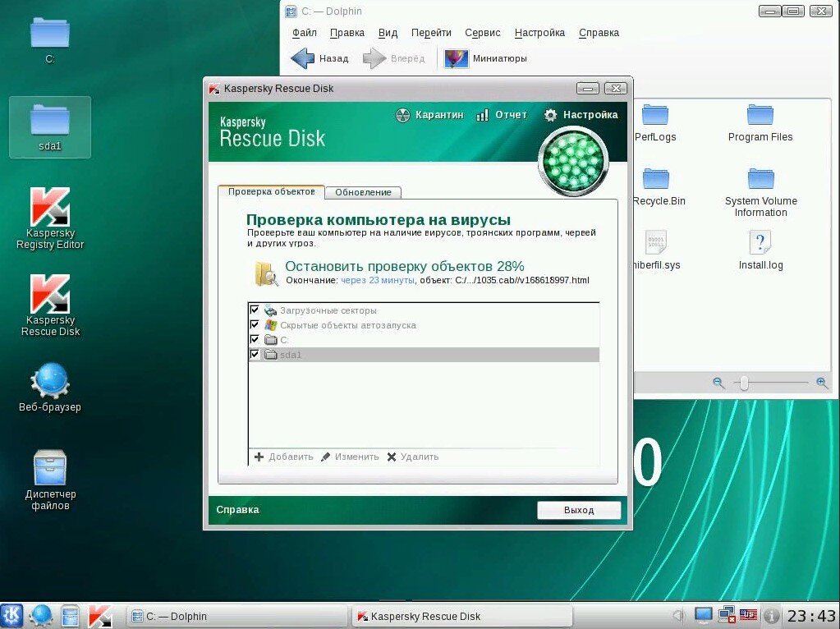Click the через 23 минуты link
Viewport: 840px width, 629px height.
[x=378, y=280]
